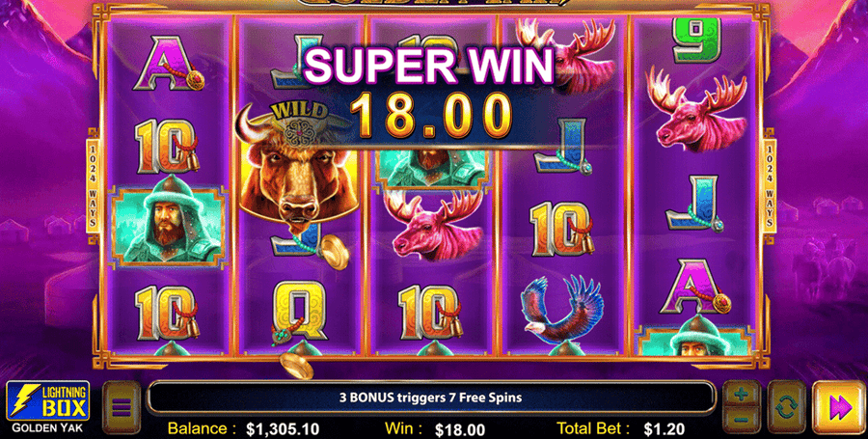The height and width of the screenshot is (439, 868).
Task: Click the pink moose on reel five
Action: click(x=696, y=110)
